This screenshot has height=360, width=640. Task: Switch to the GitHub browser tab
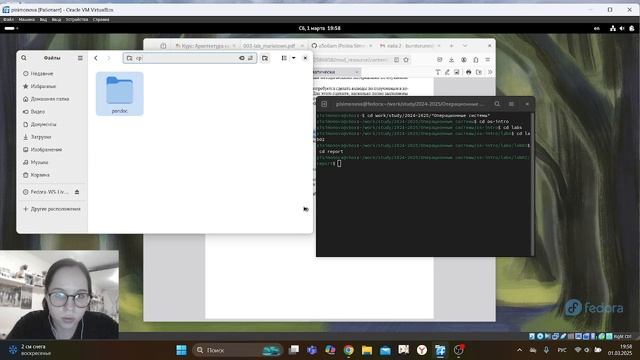pos(341,46)
